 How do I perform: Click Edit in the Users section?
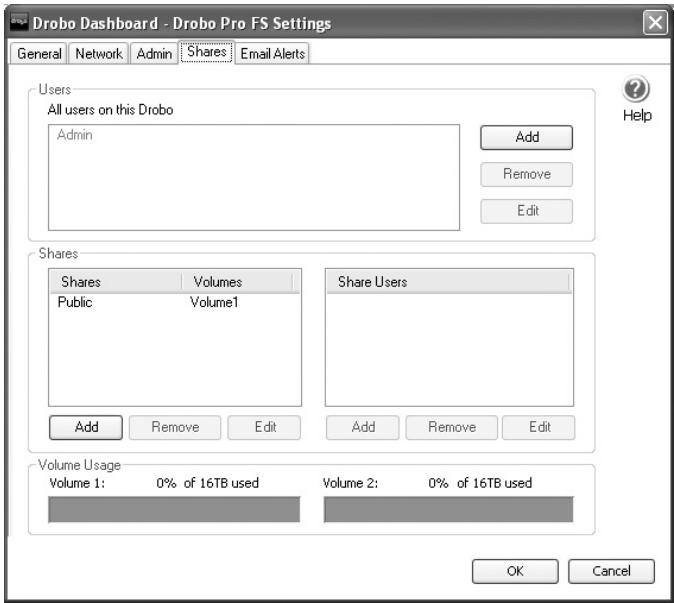coord(527,211)
